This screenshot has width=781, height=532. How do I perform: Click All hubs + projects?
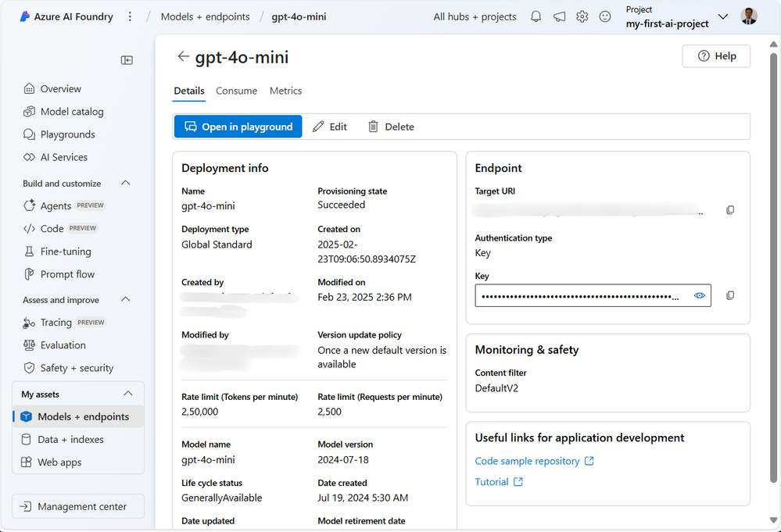pyautogui.click(x=475, y=16)
